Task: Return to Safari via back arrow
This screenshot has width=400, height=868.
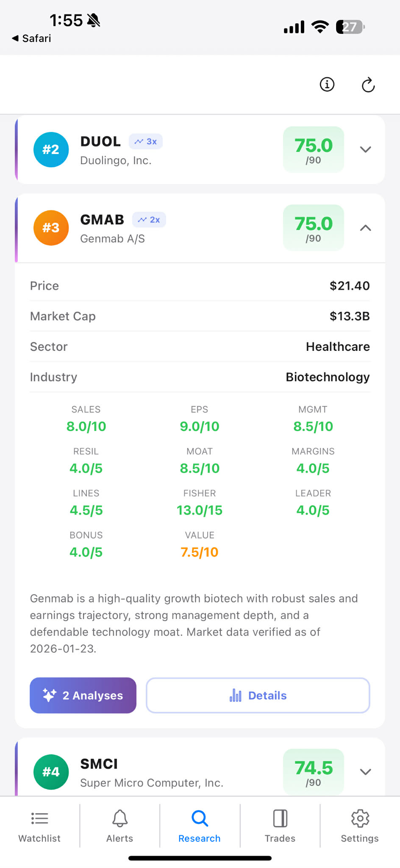Action: (x=31, y=38)
